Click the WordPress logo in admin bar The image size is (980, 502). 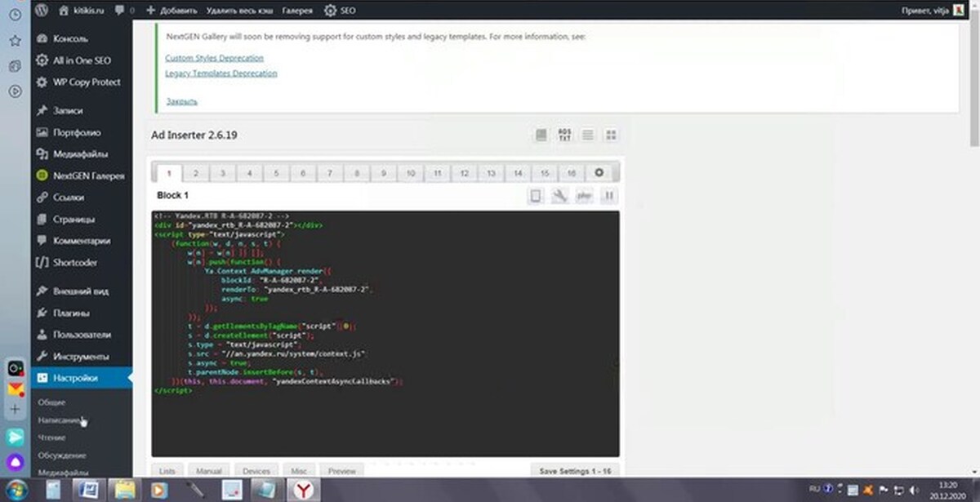pyautogui.click(x=42, y=11)
